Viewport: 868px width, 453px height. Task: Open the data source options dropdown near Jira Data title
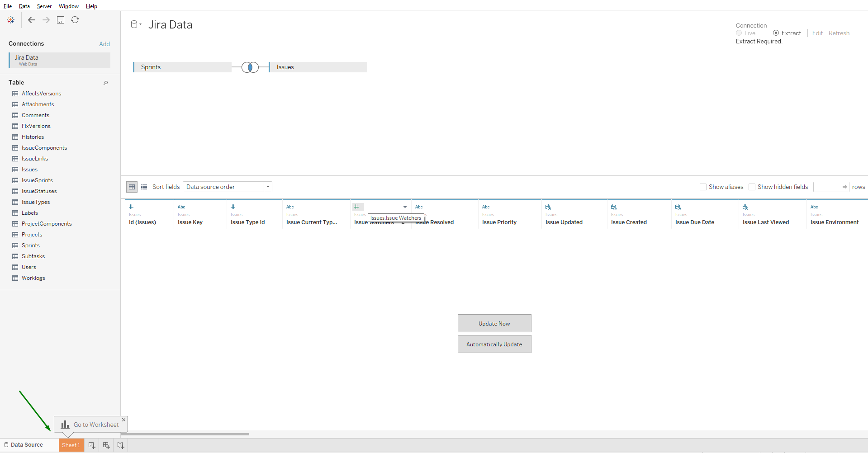[x=141, y=24]
